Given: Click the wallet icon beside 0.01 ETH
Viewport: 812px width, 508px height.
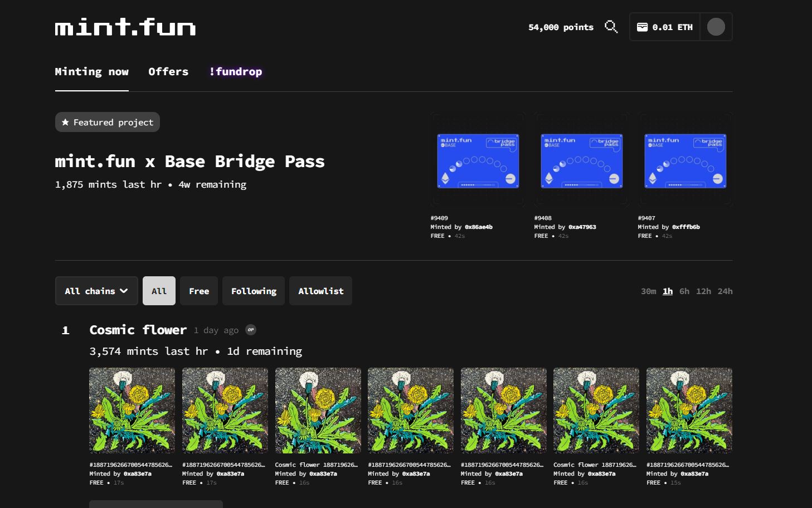Looking at the screenshot, I should click(642, 27).
